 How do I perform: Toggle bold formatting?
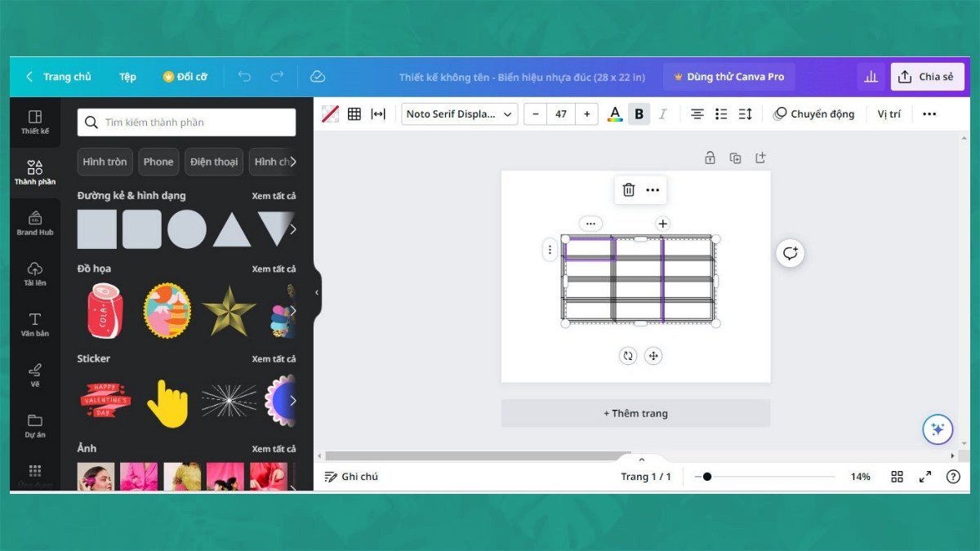point(639,114)
